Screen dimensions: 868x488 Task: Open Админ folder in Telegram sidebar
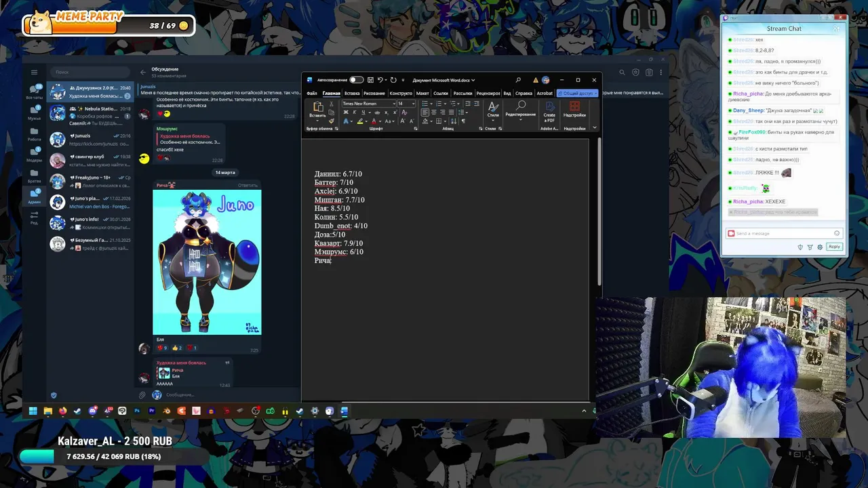[x=34, y=196]
